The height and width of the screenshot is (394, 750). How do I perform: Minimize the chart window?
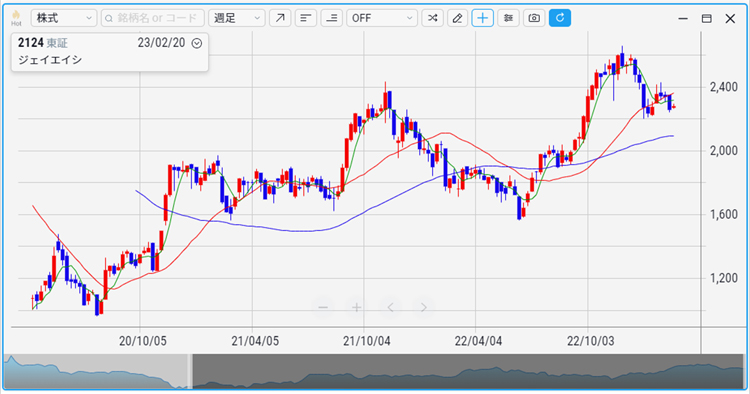point(683,19)
